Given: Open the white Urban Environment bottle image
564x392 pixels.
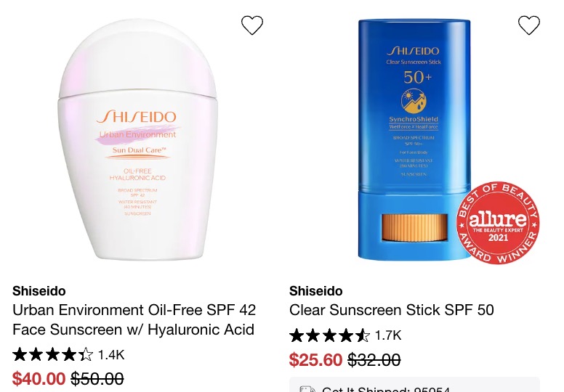Looking at the screenshot, I should tap(138, 139).
